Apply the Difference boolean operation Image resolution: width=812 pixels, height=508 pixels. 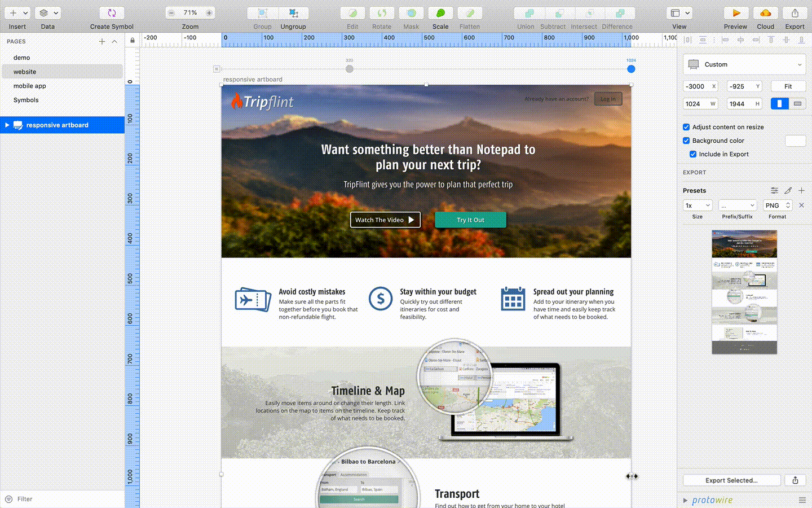pos(620,13)
